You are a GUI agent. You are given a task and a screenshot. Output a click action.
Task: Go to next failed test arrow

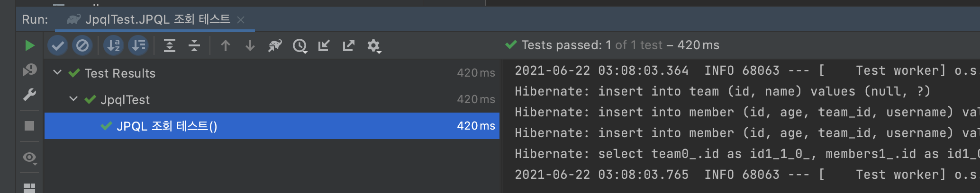[250, 45]
